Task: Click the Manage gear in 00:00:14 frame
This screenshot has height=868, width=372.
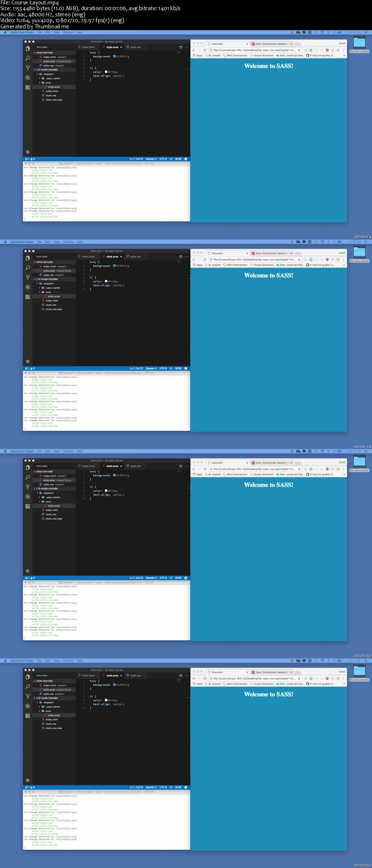Action: pos(28,152)
